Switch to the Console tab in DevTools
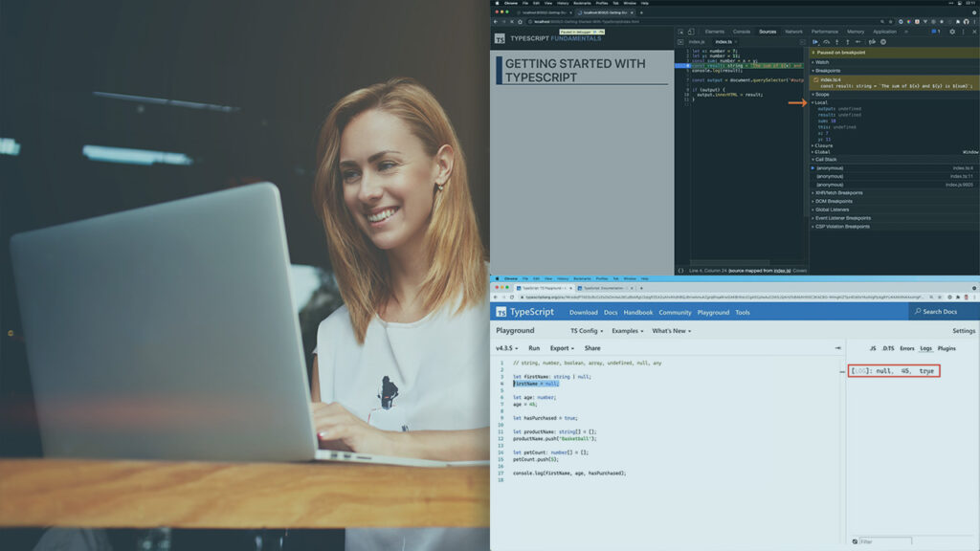This screenshot has height=551, width=980. pyautogui.click(x=742, y=32)
